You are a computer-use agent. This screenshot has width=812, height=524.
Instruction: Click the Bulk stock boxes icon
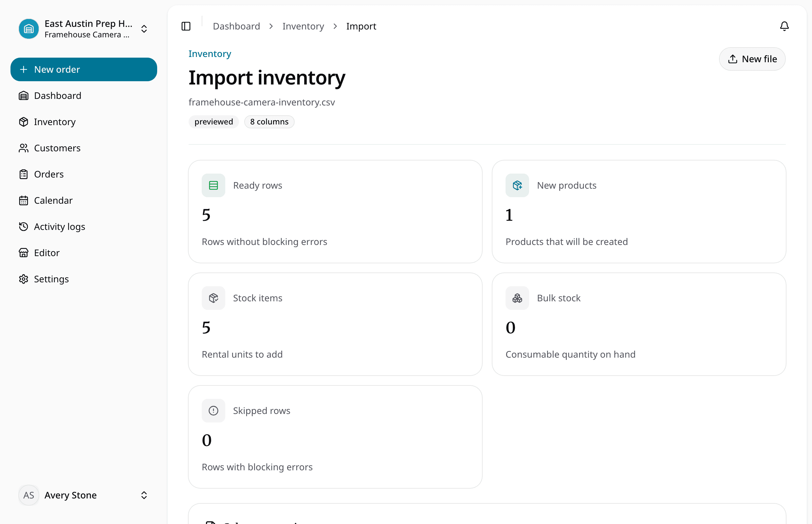[517, 298]
